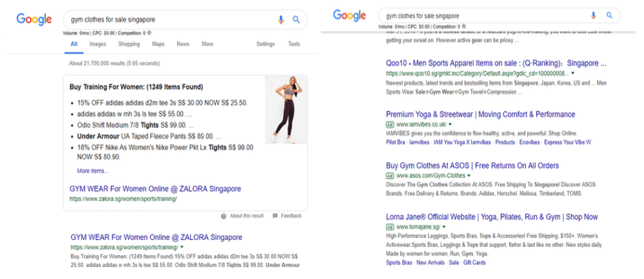The width and height of the screenshot is (644, 279).
Task: Click woman in gym wear thumbnail
Action: [x=286, y=109]
